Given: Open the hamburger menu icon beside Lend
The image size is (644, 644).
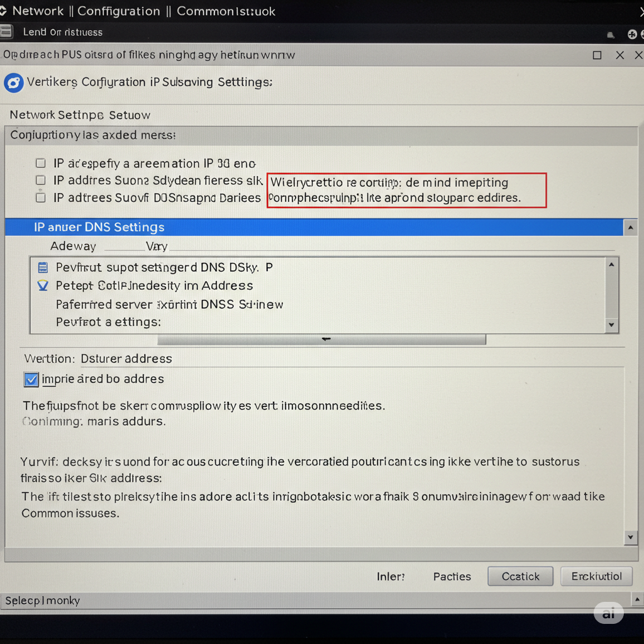Looking at the screenshot, I should (6, 31).
